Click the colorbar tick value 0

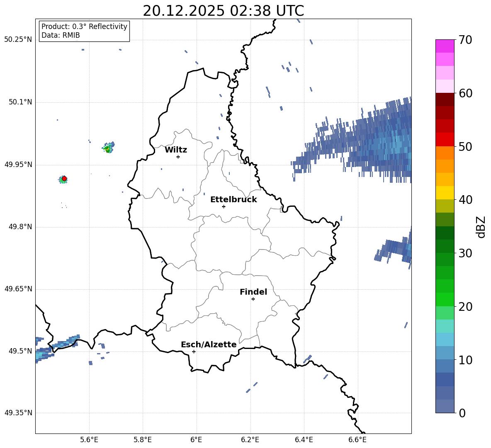(462, 413)
